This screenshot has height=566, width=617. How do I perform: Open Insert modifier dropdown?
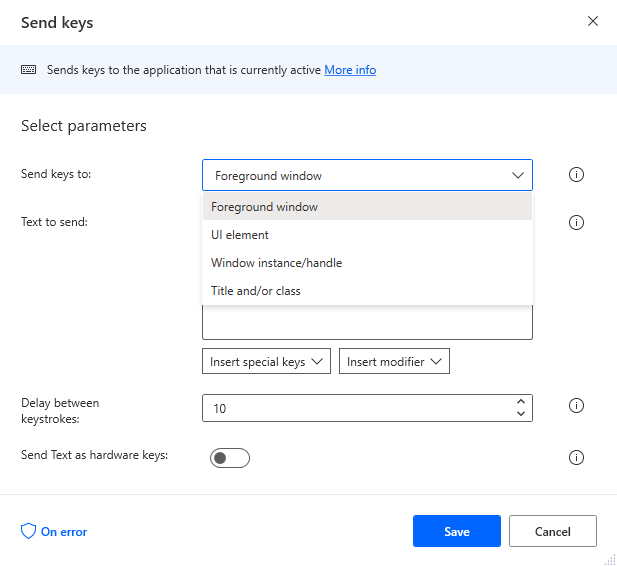click(394, 362)
